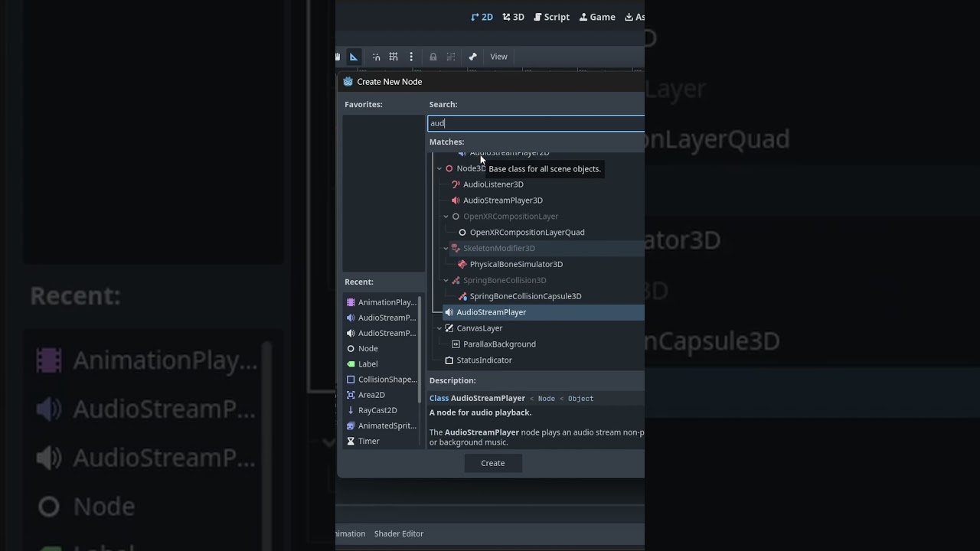The image size is (980, 551).
Task: Toggle grid snap icon in toolbar
Action: 394,57
